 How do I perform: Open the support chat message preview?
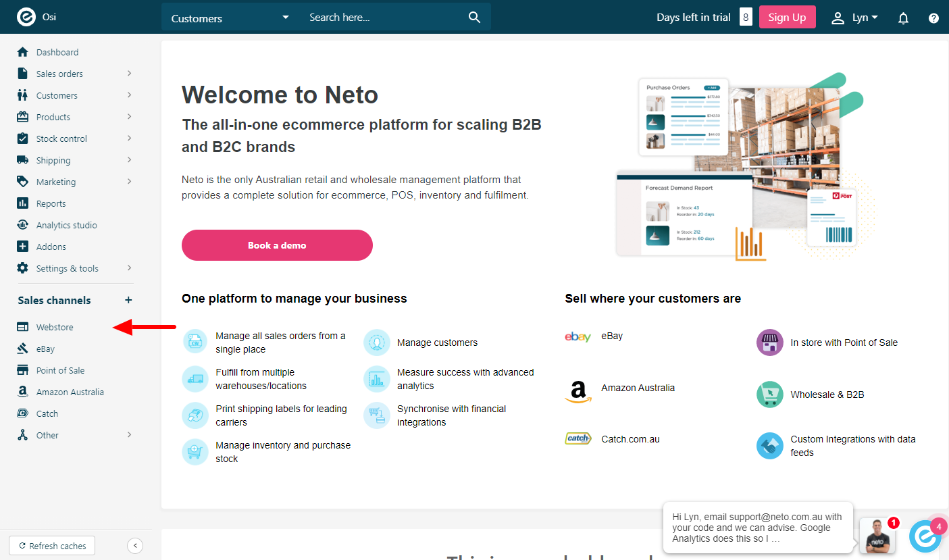[758, 528]
